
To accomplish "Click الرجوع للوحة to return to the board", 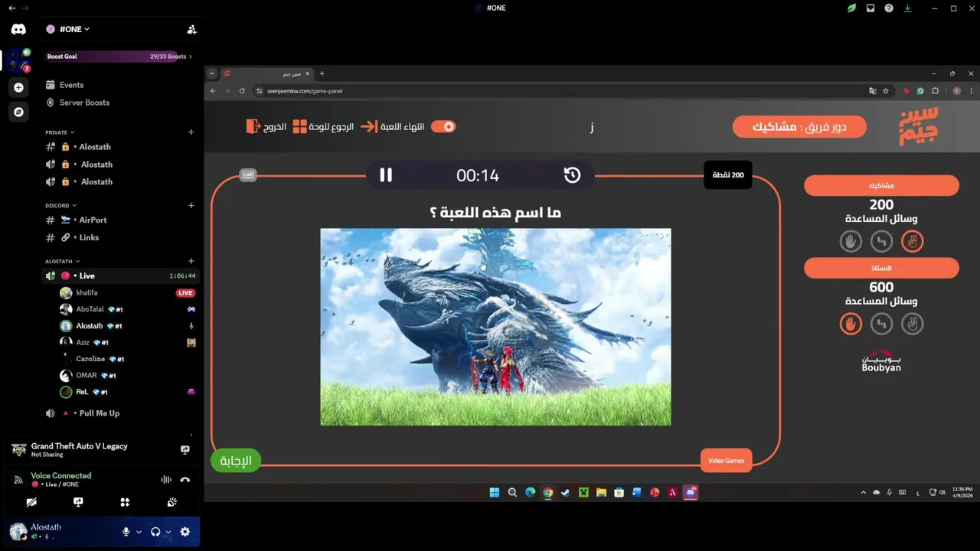I will (x=323, y=126).
